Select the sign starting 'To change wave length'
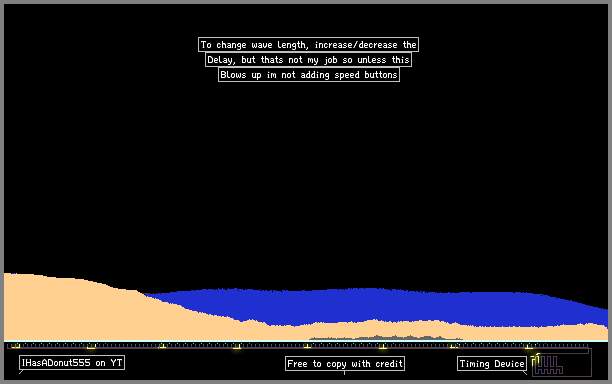This screenshot has height=384, width=612. click(x=308, y=44)
